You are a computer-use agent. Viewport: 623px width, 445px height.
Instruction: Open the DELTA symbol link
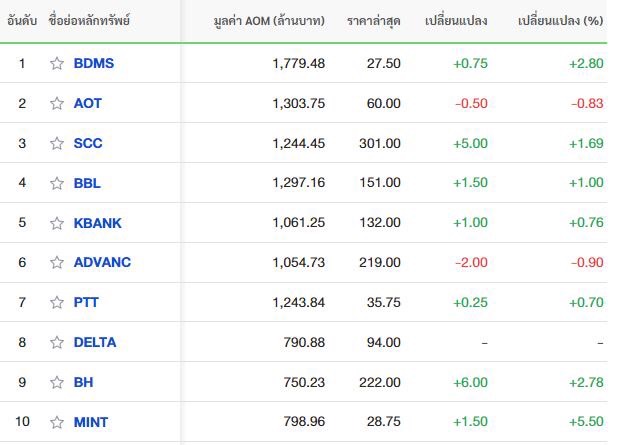95,342
